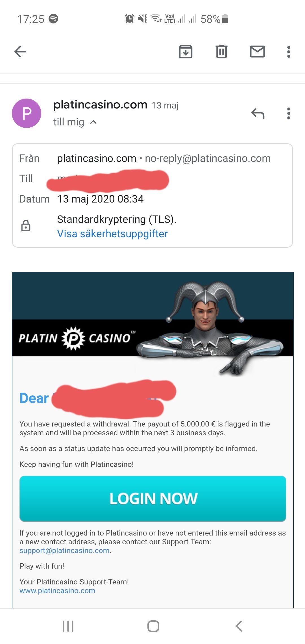Open recent apps from the navigation bar
Viewport: 305px width, 644px height.
click(68, 626)
